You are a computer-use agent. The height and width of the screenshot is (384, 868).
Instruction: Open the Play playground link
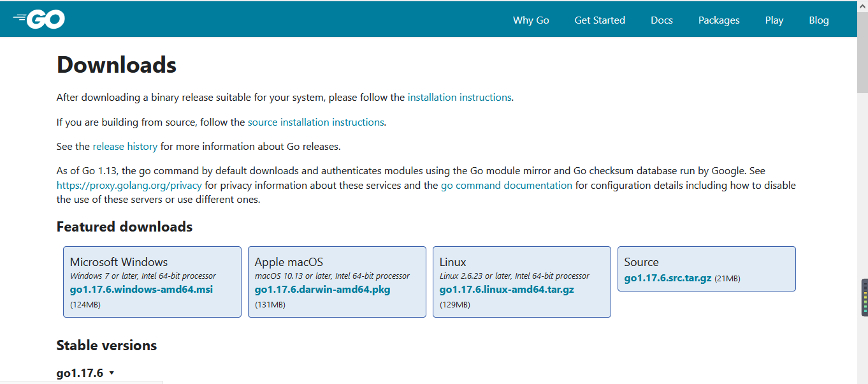(x=774, y=20)
